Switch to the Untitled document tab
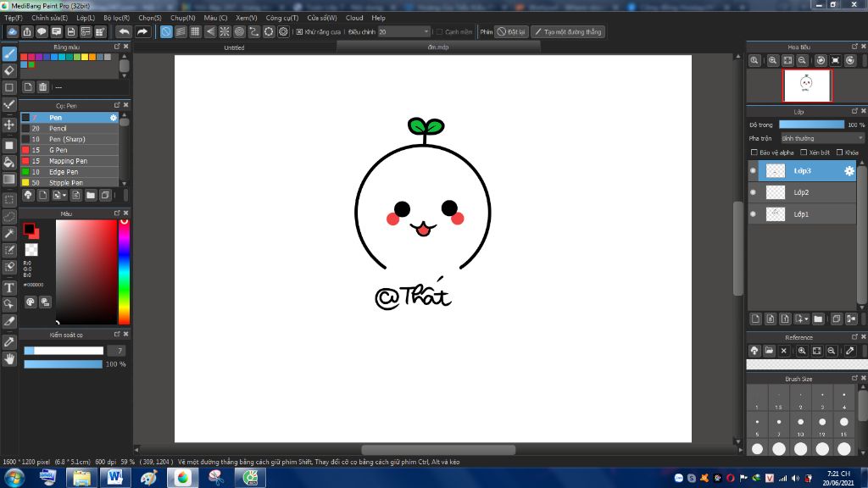The image size is (868, 488). click(234, 47)
